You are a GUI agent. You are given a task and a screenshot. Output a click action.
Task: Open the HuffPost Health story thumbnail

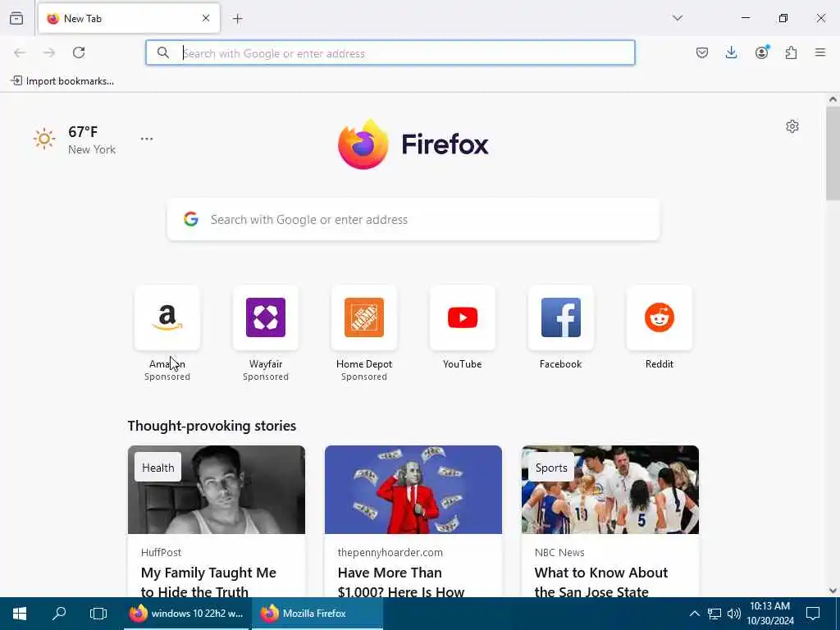[217, 490]
